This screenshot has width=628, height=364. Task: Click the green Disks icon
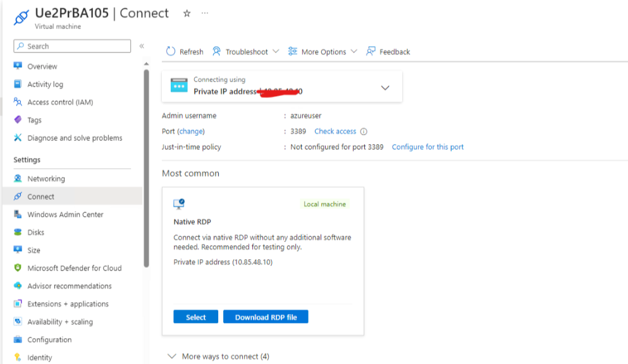coord(18,232)
